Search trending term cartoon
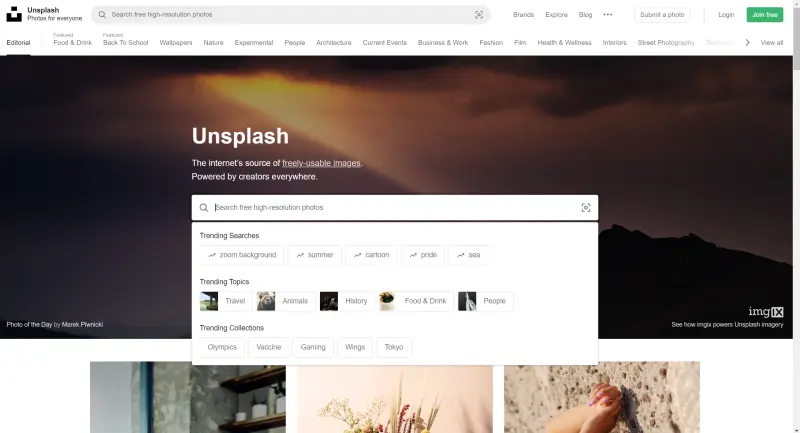The width and height of the screenshot is (800, 433). click(x=371, y=255)
